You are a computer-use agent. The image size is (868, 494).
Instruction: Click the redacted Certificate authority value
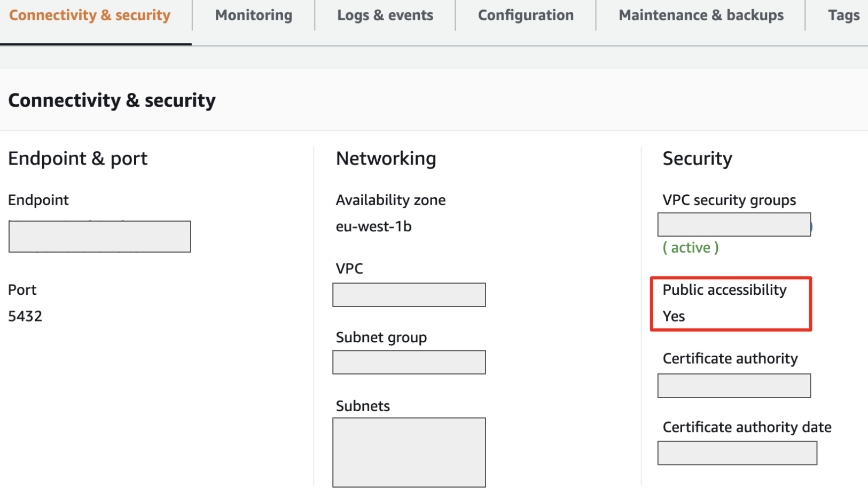pos(734,386)
